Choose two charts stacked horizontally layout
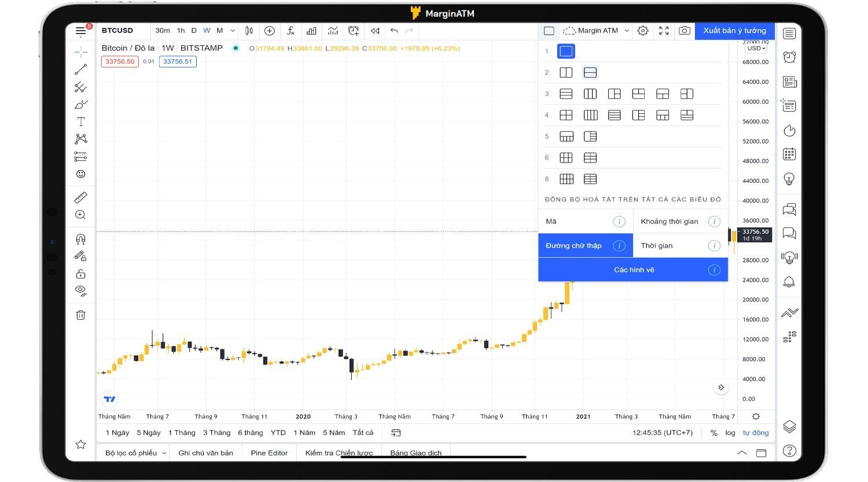Viewport: 868px width, 482px height. click(x=590, y=73)
